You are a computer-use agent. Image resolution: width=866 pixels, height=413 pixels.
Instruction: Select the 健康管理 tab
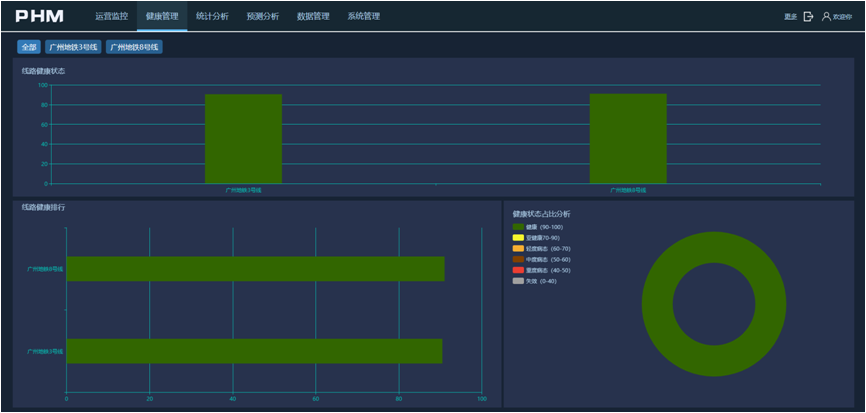coord(161,17)
